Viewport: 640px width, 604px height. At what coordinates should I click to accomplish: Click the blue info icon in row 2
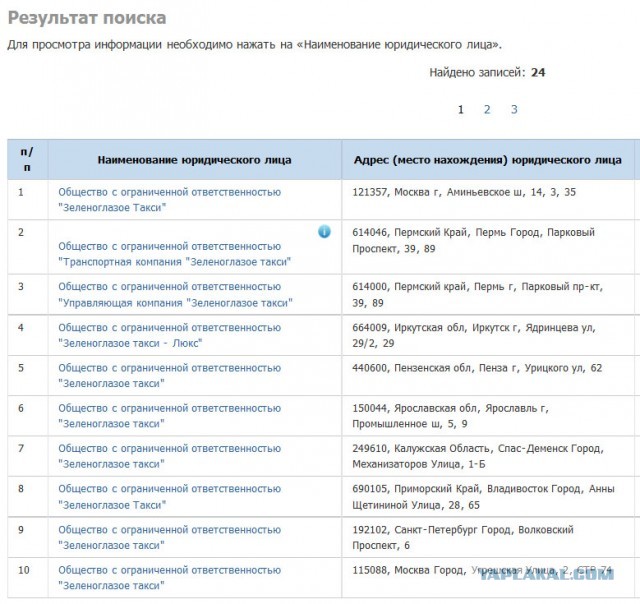coord(324,232)
